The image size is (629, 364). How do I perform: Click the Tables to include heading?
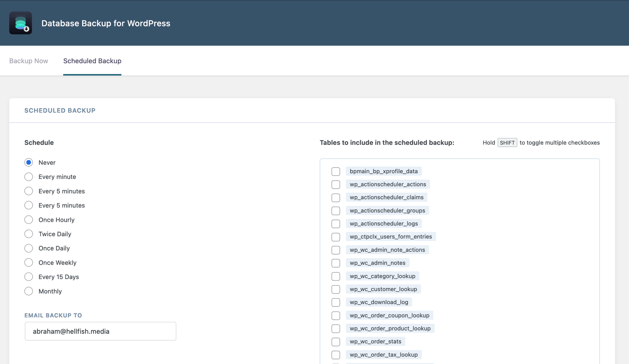point(387,143)
